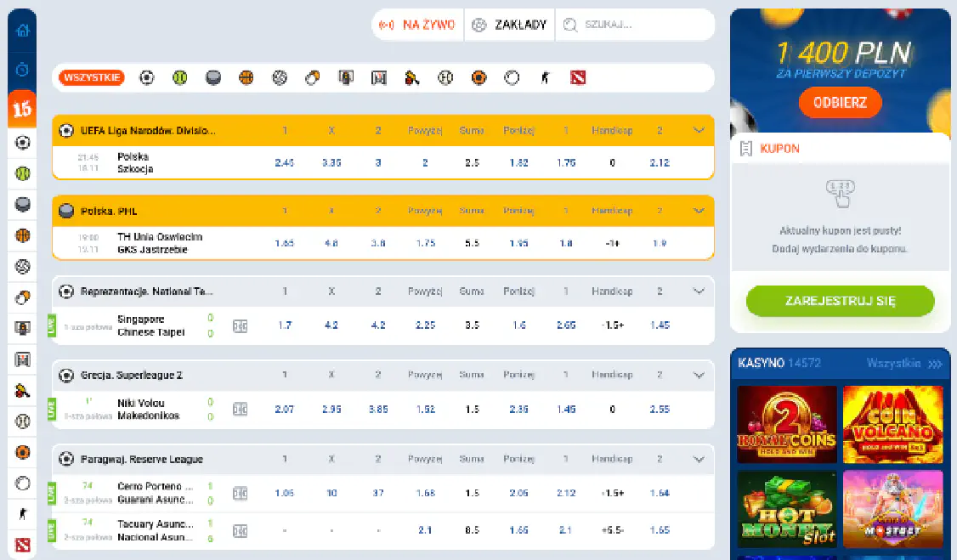Viewport: 957px width, 560px height.
Task: Open the live clock icon in sidebar
Action: 22,70
